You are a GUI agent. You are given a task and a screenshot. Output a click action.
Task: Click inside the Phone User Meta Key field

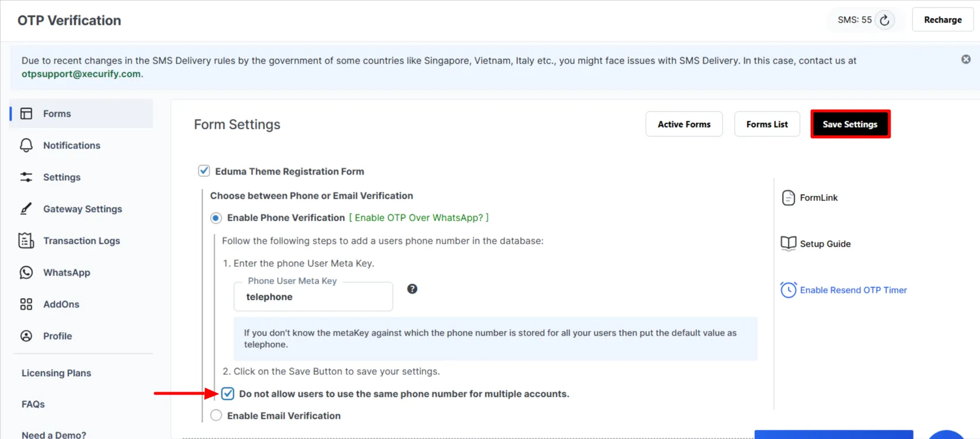coord(313,296)
